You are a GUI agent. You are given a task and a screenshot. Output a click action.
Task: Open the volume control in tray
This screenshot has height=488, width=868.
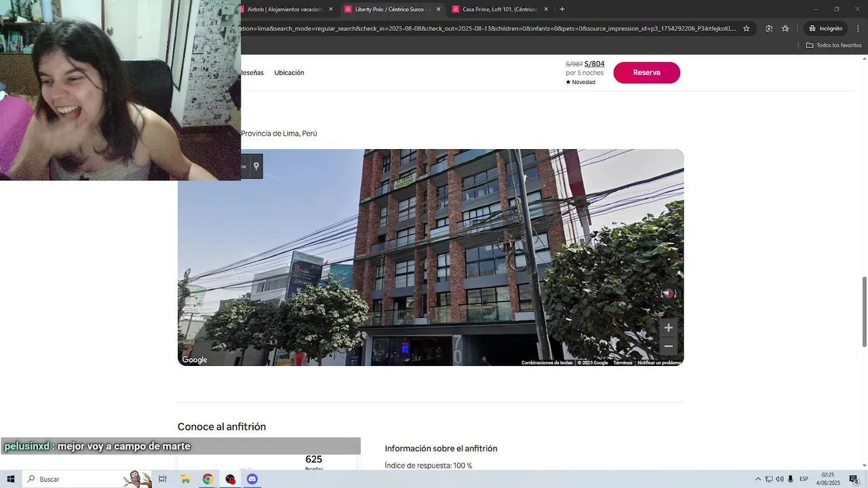click(x=780, y=479)
